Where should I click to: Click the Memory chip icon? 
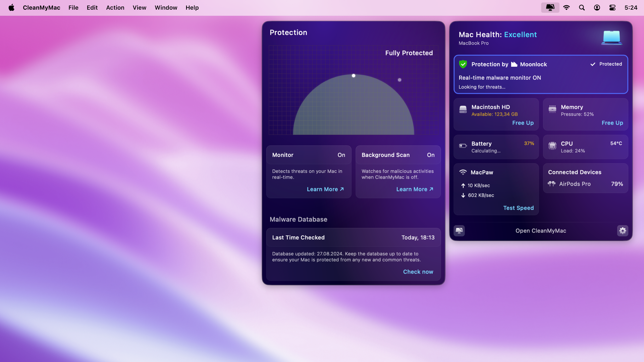pos(552,109)
